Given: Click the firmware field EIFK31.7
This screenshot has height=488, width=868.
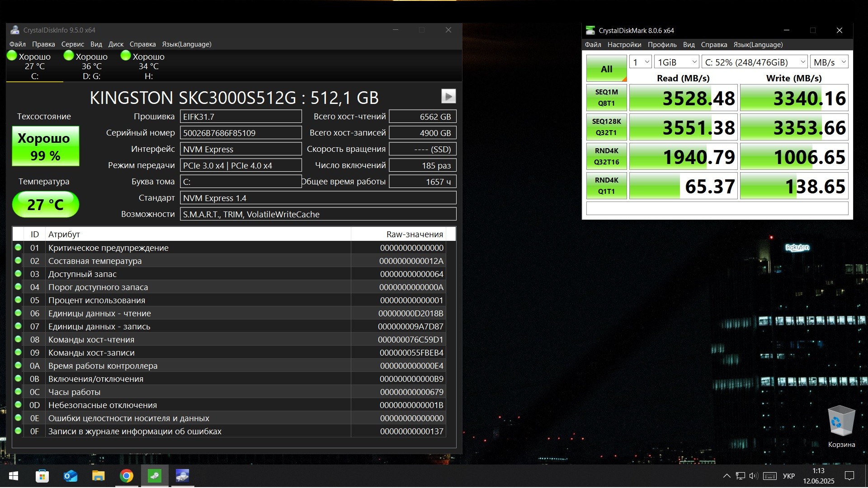Looking at the screenshot, I should [241, 117].
